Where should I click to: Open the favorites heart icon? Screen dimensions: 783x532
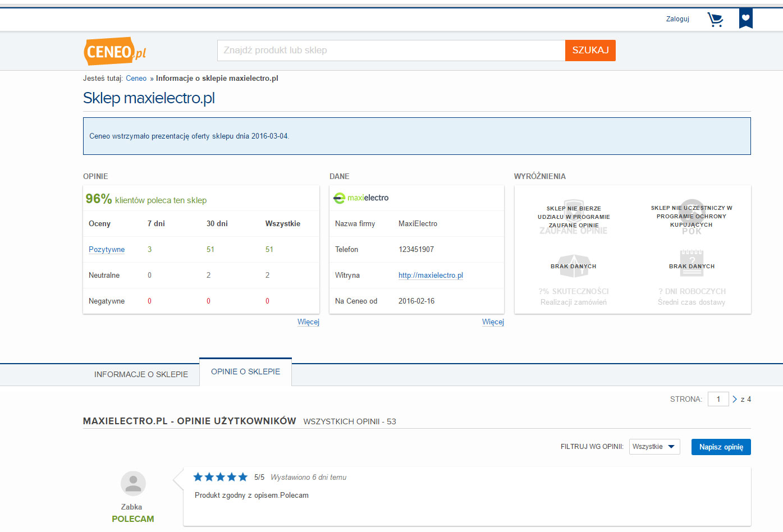pos(745,18)
